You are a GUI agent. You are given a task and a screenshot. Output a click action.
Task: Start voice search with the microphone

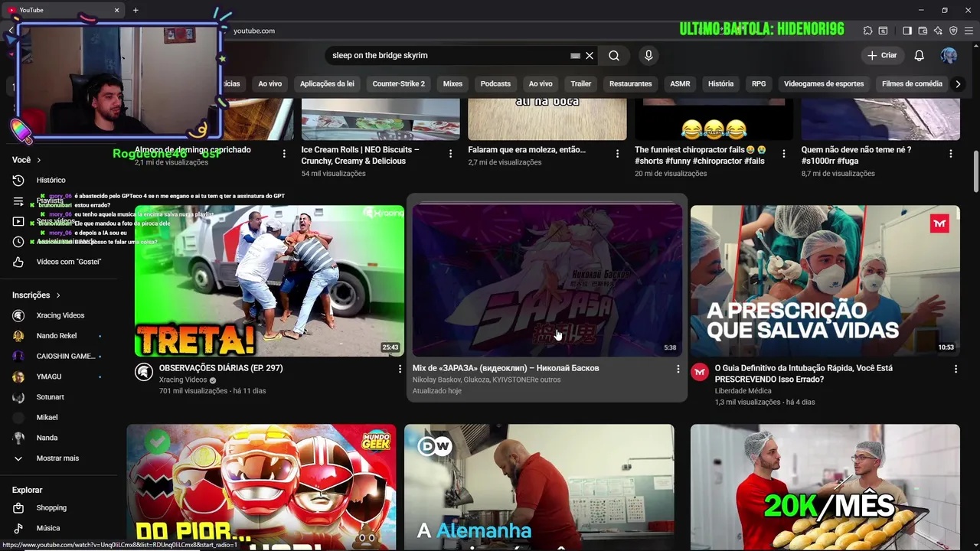[x=648, y=55]
